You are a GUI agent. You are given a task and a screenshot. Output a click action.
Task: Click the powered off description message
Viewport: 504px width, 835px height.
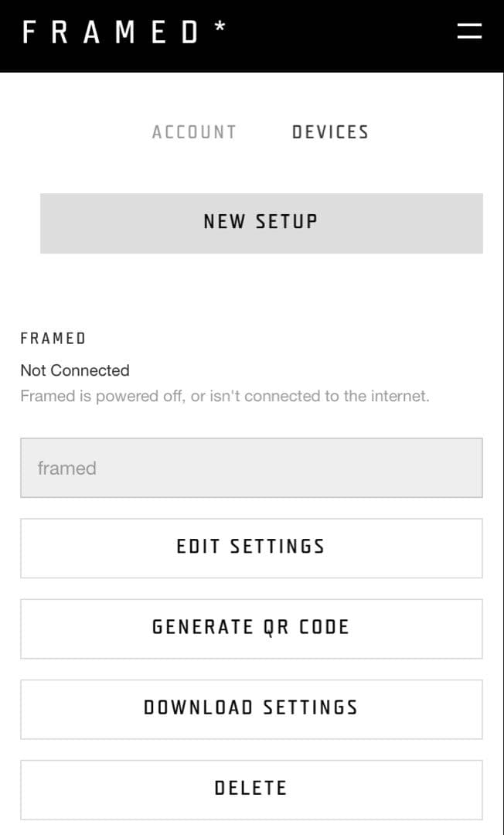[x=224, y=396]
